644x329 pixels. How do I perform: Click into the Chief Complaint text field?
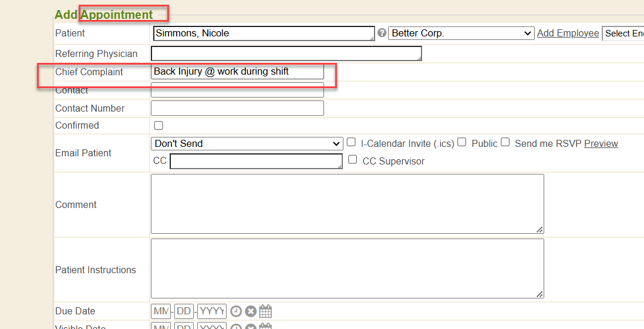pos(237,72)
